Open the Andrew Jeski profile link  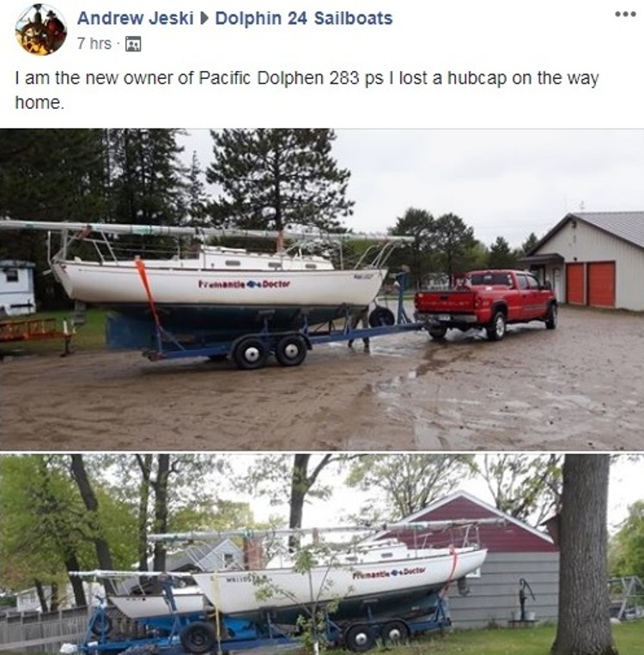click(136, 18)
